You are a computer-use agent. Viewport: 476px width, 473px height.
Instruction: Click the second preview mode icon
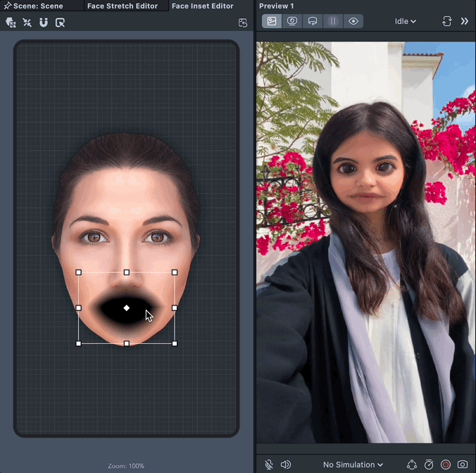[292, 21]
